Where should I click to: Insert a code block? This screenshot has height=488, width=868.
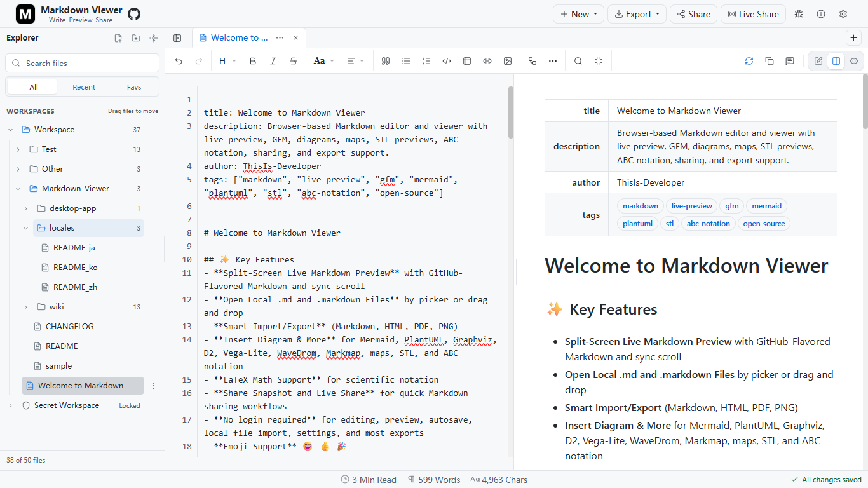(x=447, y=61)
